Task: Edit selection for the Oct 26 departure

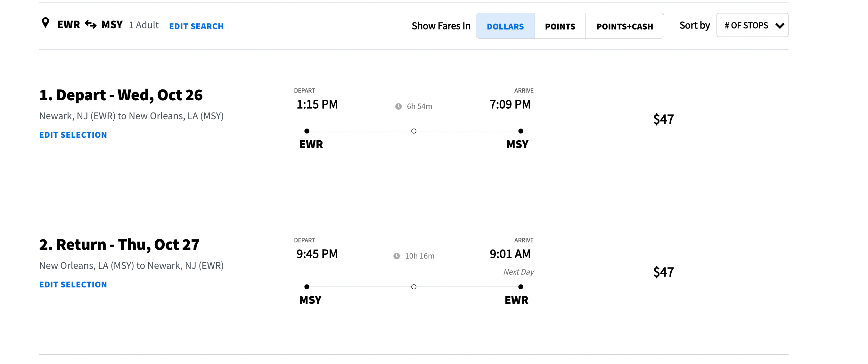Action: click(x=73, y=135)
